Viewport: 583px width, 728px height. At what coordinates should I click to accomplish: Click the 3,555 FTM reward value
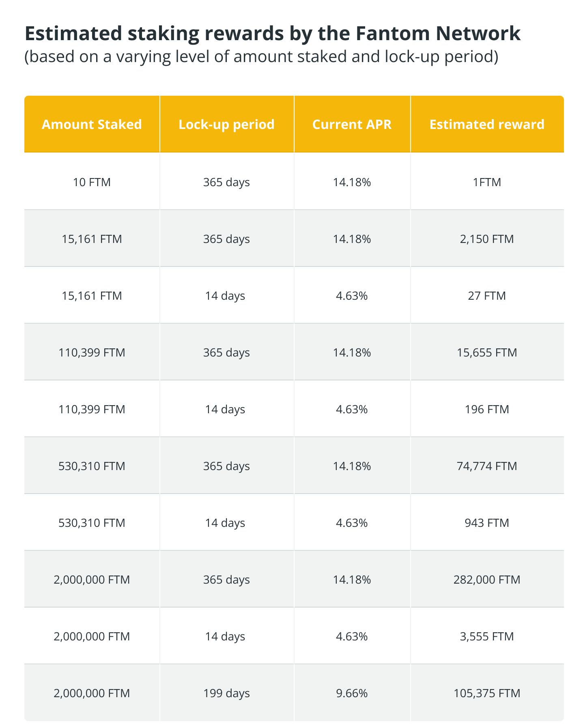(x=487, y=637)
